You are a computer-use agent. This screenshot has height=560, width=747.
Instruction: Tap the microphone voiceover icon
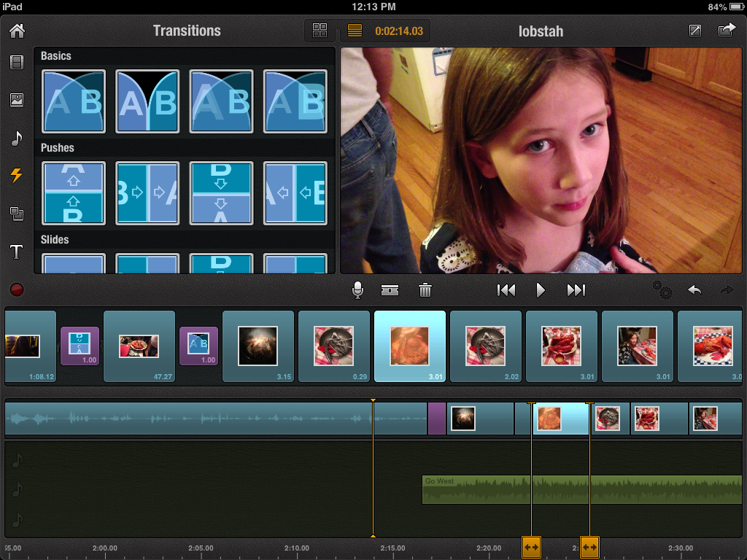357,290
